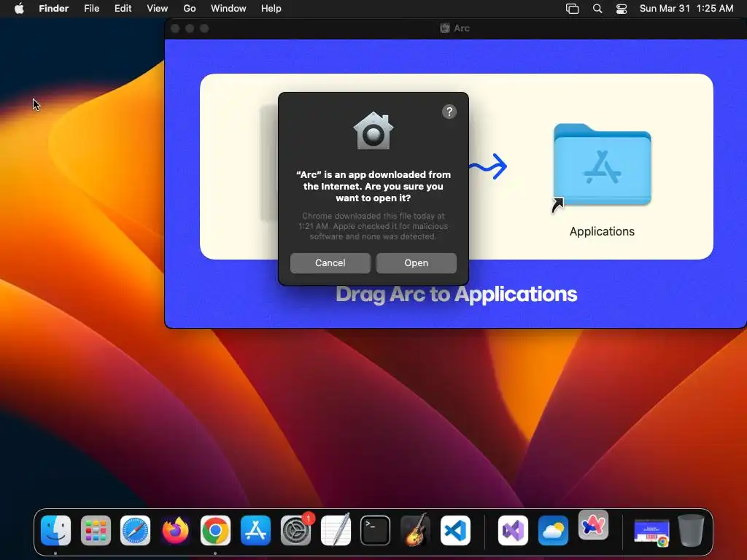Open TextEdit from the Dock
The width and height of the screenshot is (747, 560).
pyautogui.click(x=336, y=531)
